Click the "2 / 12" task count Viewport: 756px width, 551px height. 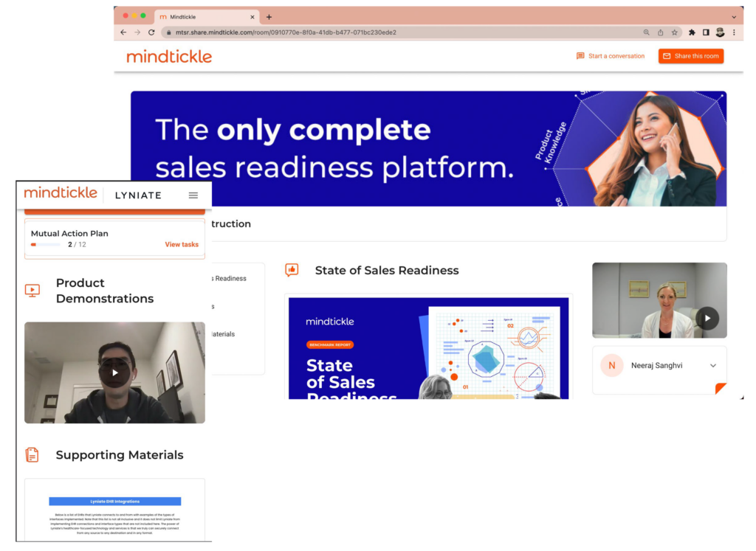[x=77, y=245]
